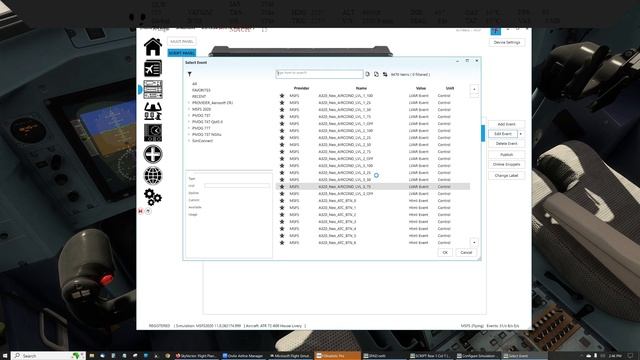640x360 pixels.
Task: Click second icon right of search field
Action: tap(376, 74)
